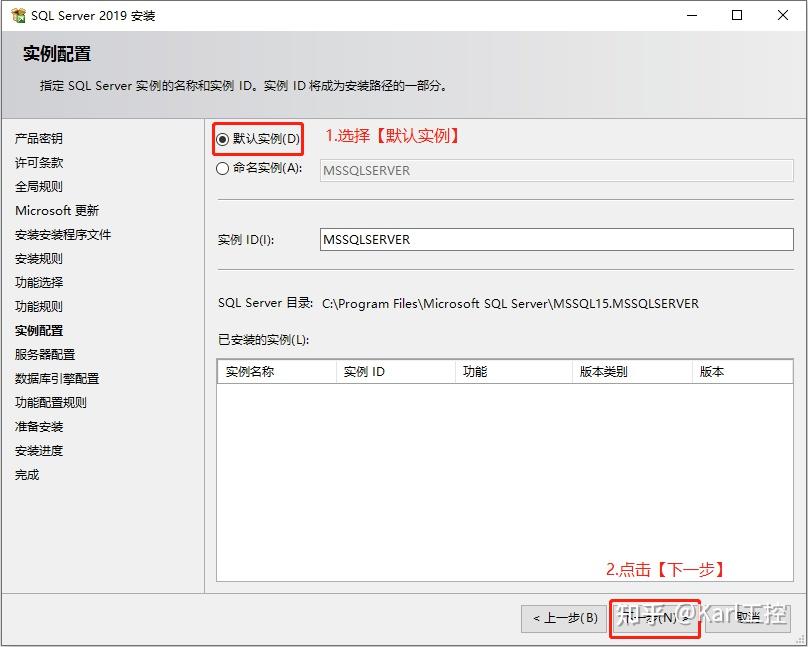The width and height of the screenshot is (808, 647).
Task: Click the current 实例配置 sidebar step
Action: pyautogui.click(x=39, y=331)
